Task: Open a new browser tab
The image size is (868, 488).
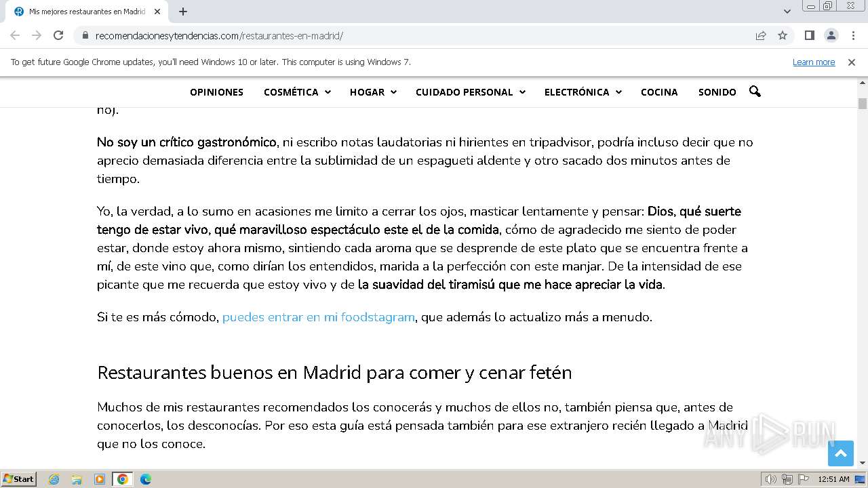Action: click(183, 12)
